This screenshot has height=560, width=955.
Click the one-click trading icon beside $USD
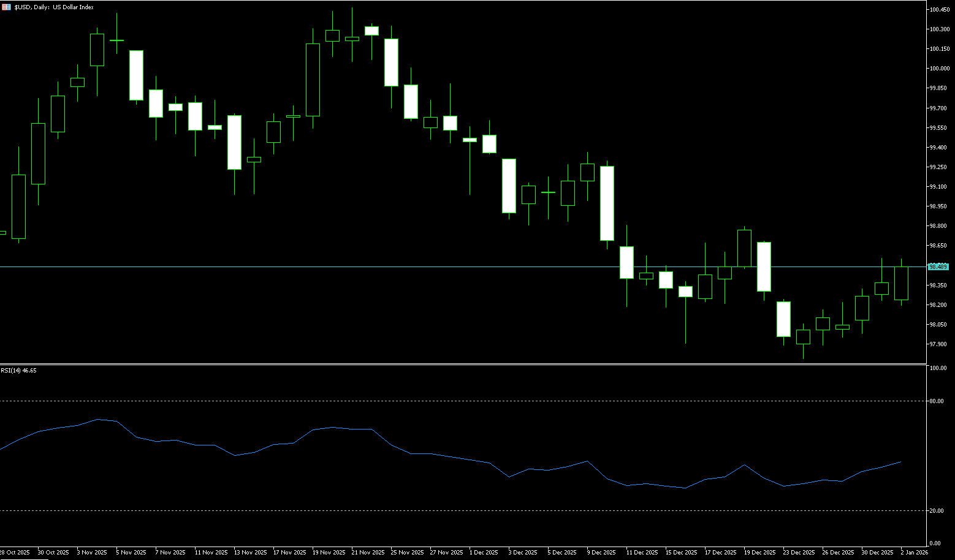point(6,7)
